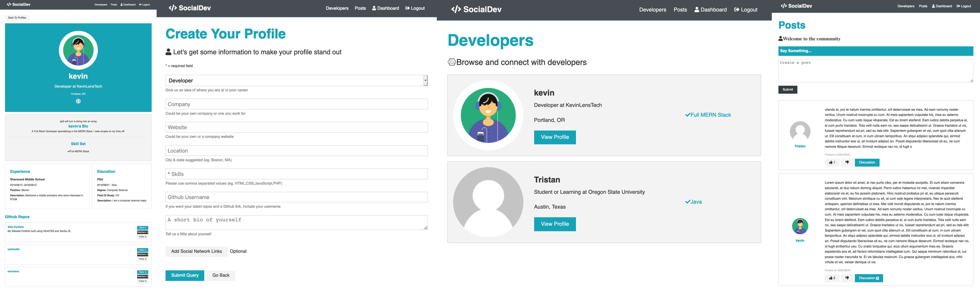Like kevin's post with thumbs-up
This screenshot has width=980, height=299.
832,278
